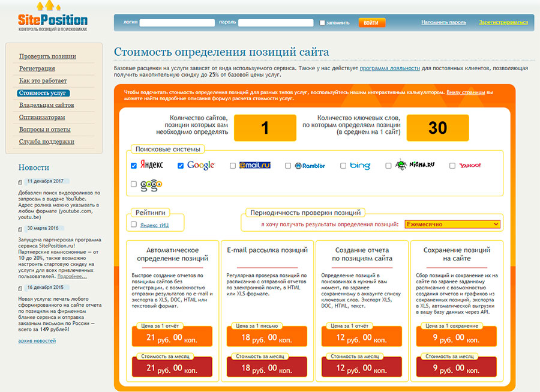This screenshot has height=392, width=540.
Task: Open Проверить позиции menu item
Action: click(x=47, y=56)
